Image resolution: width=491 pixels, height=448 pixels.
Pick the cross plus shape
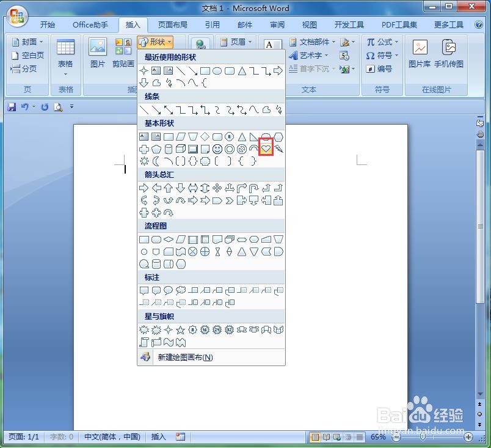tap(144, 149)
